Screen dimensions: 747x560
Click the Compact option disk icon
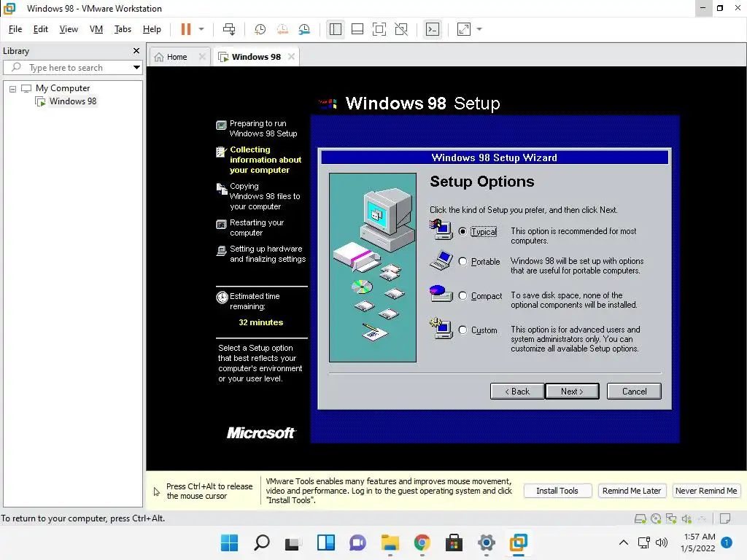(441, 293)
